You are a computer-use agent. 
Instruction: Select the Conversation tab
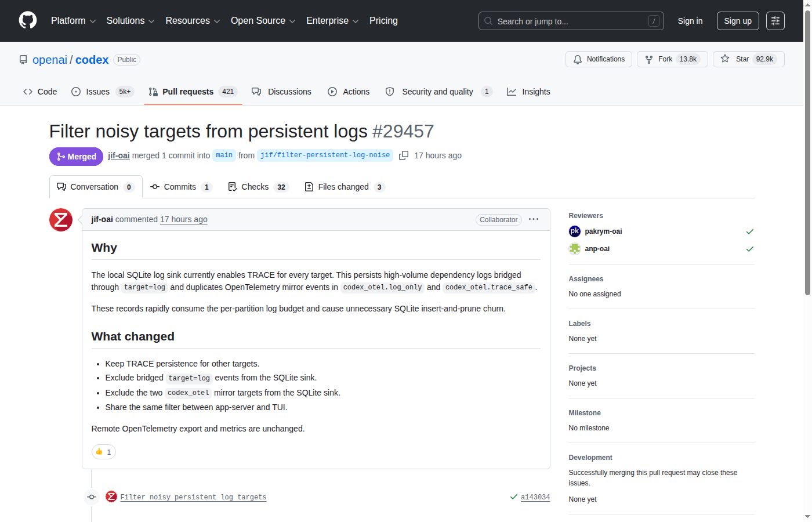point(96,187)
